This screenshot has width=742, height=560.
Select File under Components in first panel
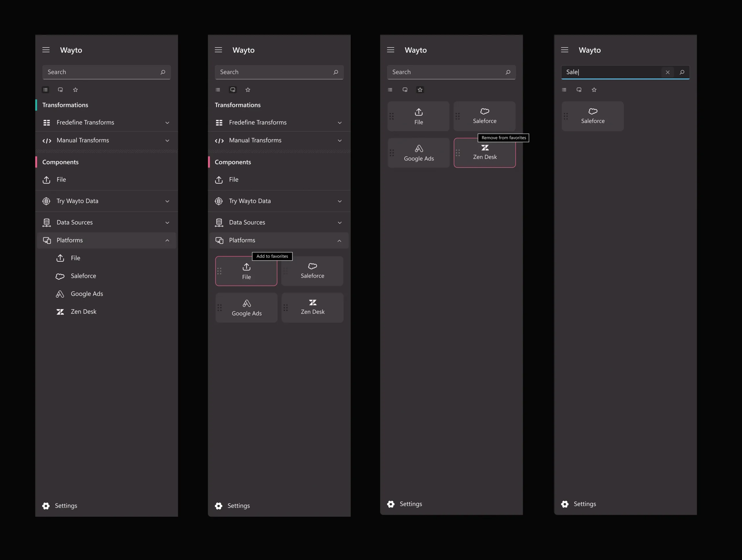pos(107,180)
